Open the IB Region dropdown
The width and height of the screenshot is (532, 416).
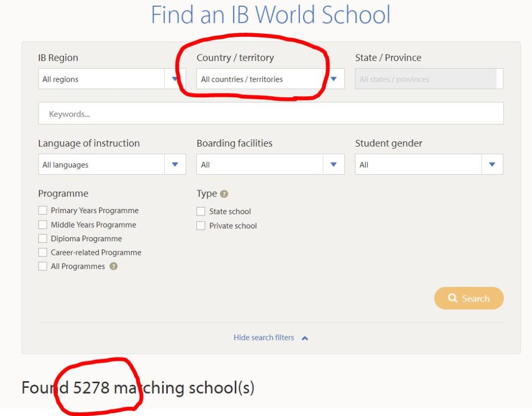click(112, 79)
